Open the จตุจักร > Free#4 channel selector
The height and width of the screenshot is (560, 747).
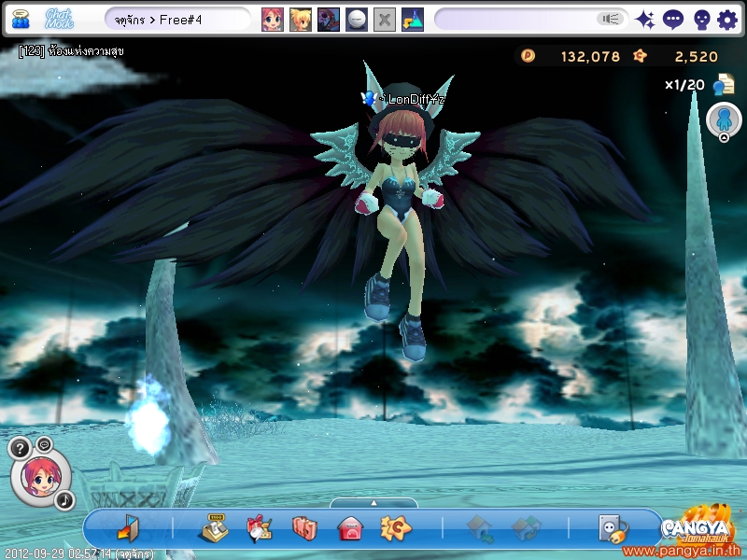177,20
